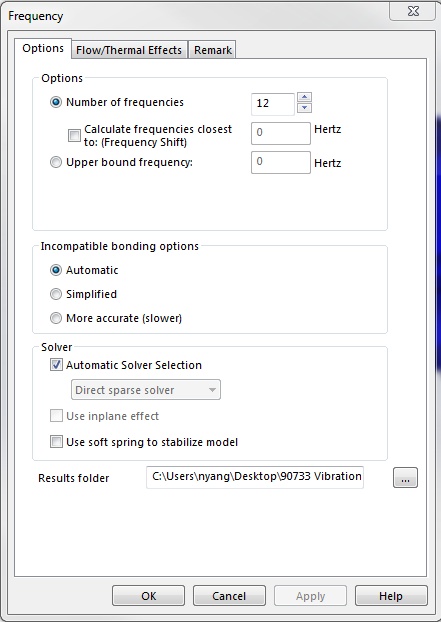441x622 pixels.
Task: Cancel the Frequency dialog
Action: pyautogui.click(x=229, y=596)
